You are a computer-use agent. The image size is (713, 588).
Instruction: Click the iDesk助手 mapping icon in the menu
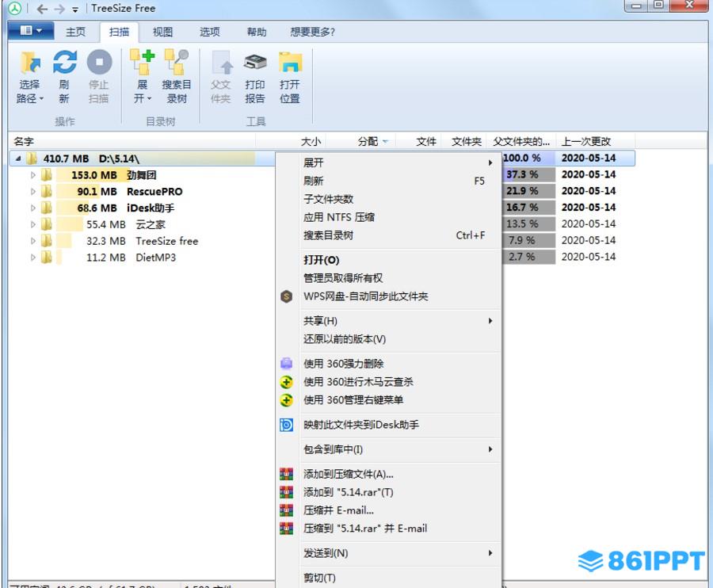287,425
